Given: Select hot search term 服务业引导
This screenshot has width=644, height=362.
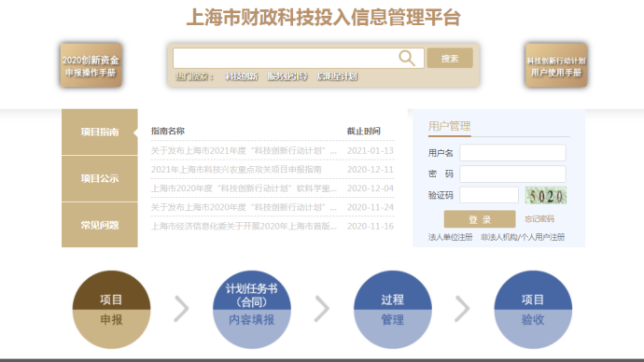Looking at the screenshot, I should (x=287, y=77).
